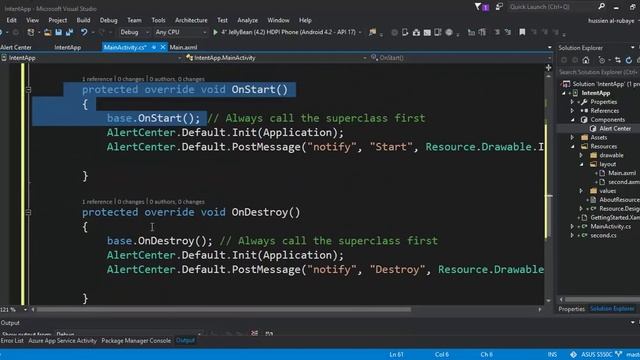Viewport: 640px width, 360px height.
Task: Expand the Assets folder
Action: pos(572,138)
